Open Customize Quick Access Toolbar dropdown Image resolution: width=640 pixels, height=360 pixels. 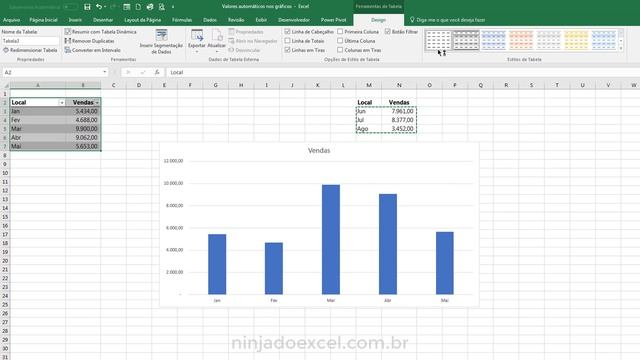tap(173, 7)
